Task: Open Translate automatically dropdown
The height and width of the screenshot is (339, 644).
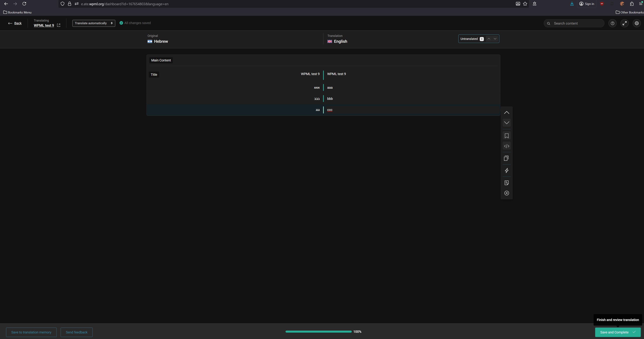Action: tap(93, 23)
